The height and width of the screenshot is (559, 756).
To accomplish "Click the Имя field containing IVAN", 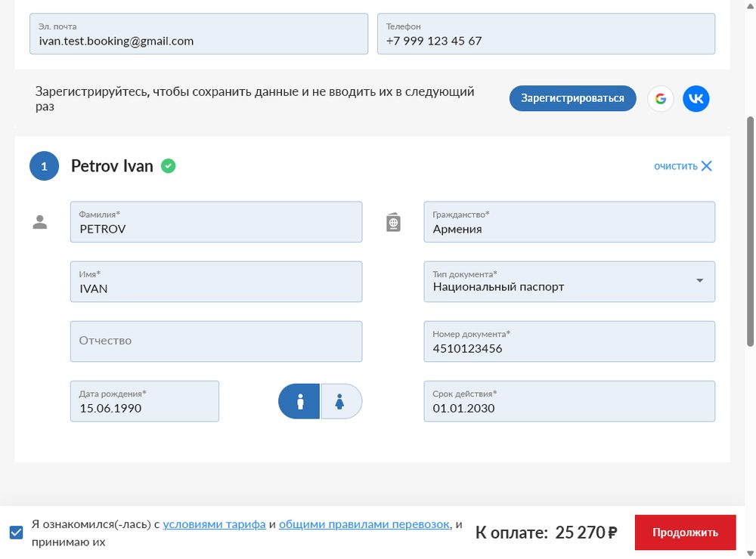I will (x=216, y=282).
